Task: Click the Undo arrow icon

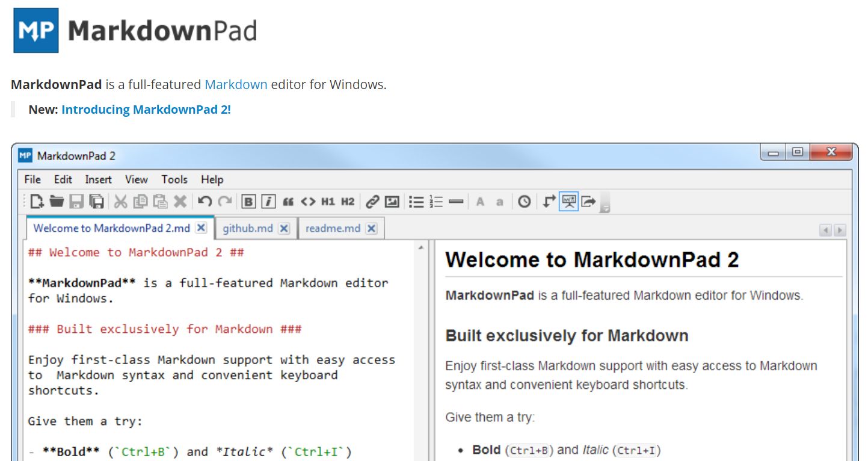Action: [205, 202]
